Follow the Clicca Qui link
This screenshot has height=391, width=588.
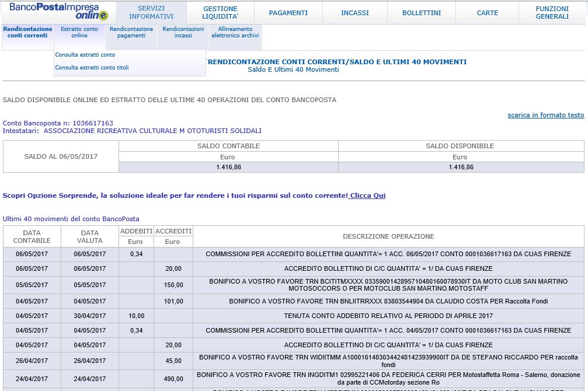point(367,195)
